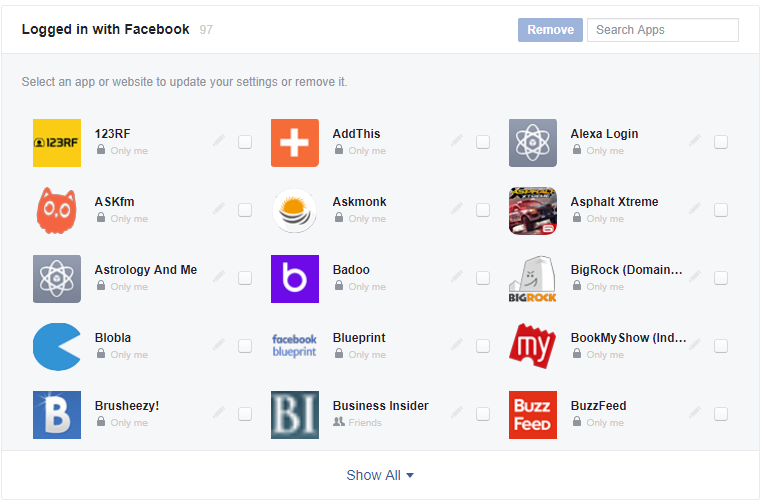Select the ASKfm red owl icon
Screen dimensions: 761x501
point(57,211)
